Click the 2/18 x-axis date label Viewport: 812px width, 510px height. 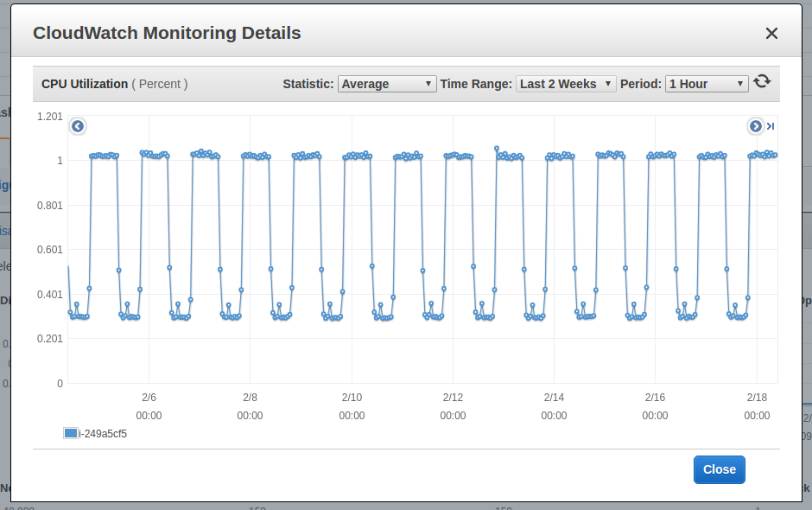(757, 398)
